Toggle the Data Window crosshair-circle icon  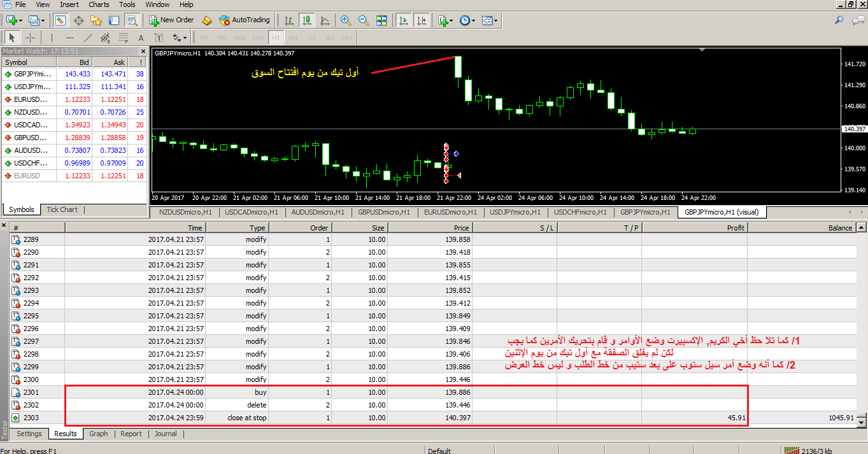coord(79,20)
